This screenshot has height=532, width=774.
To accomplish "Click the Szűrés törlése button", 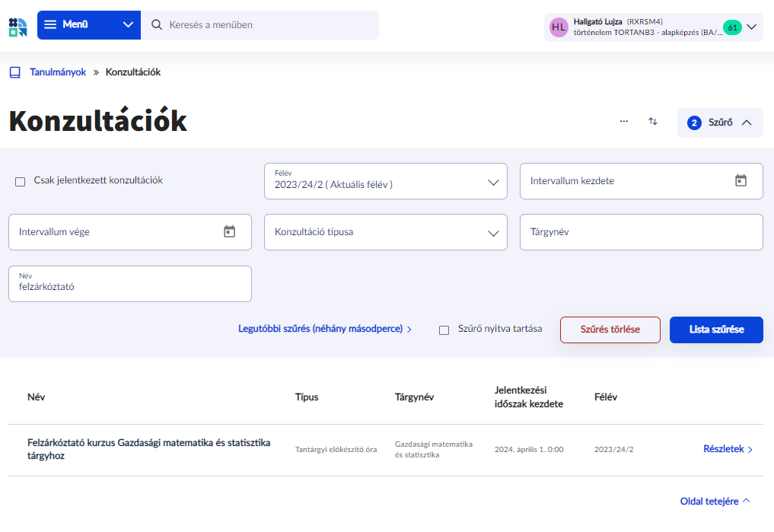I will click(610, 330).
